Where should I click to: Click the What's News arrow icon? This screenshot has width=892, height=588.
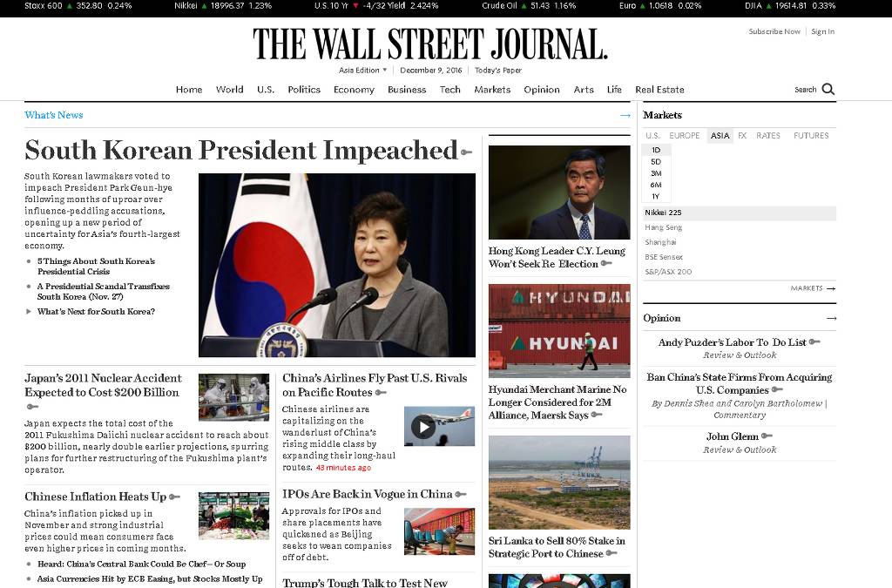tap(625, 116)
